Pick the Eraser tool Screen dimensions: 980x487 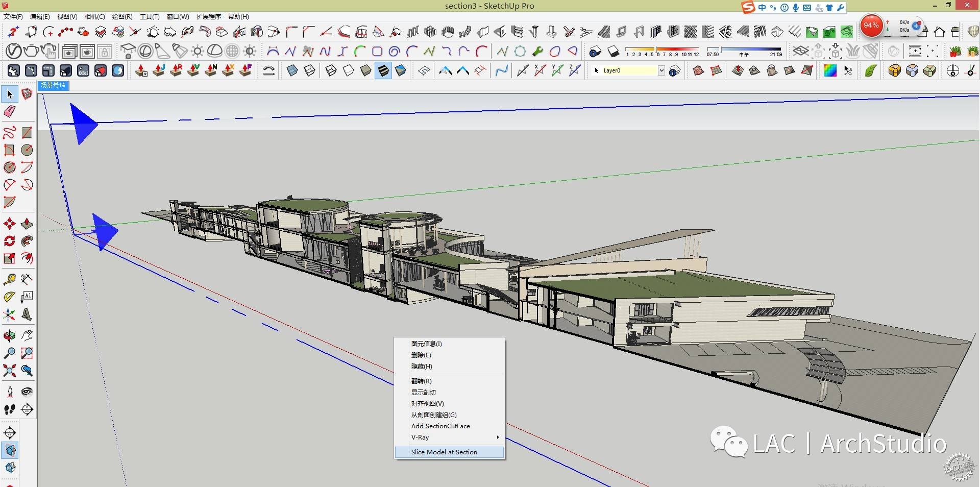click(10, 111)
